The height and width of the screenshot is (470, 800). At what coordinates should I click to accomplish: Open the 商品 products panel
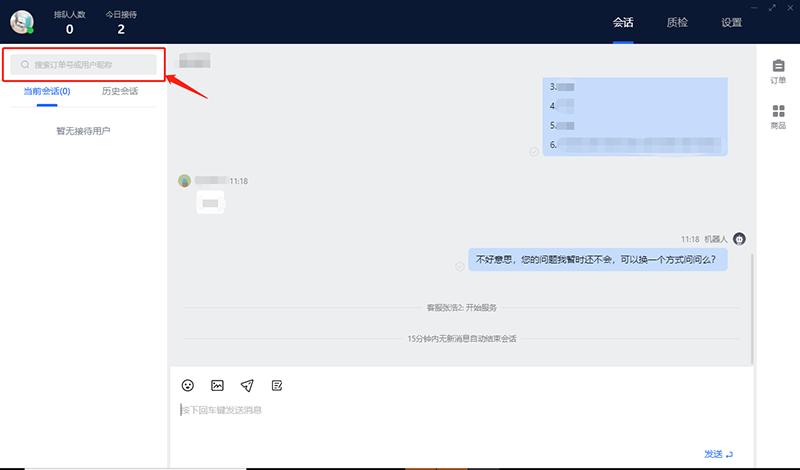[778, 118]
